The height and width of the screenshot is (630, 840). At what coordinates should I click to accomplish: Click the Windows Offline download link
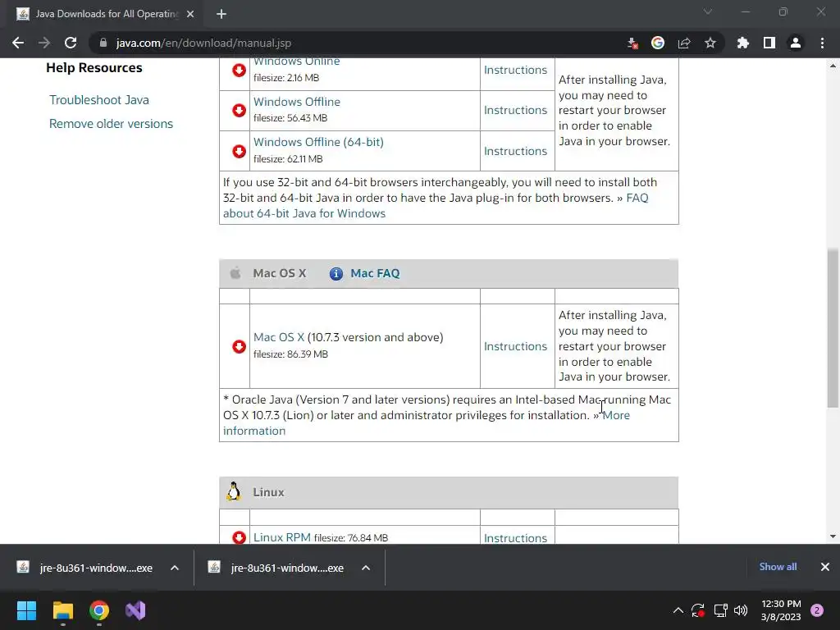point(297,102)
